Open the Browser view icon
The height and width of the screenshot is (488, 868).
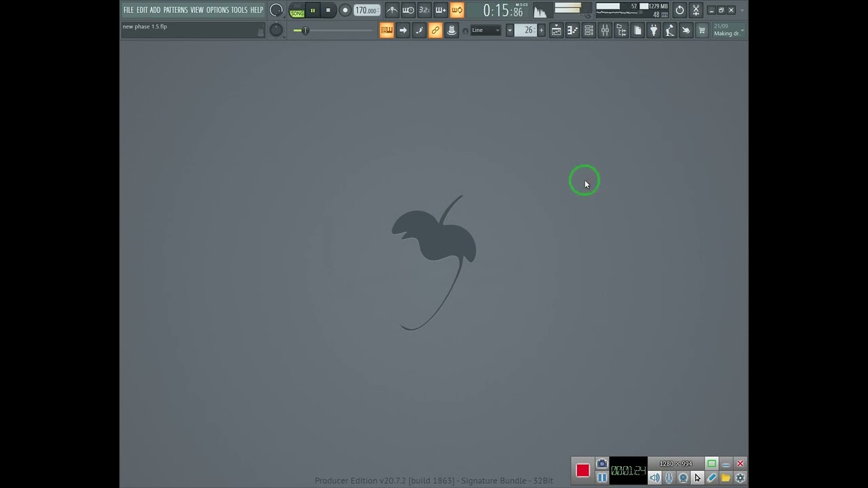(x=621, y=30)
